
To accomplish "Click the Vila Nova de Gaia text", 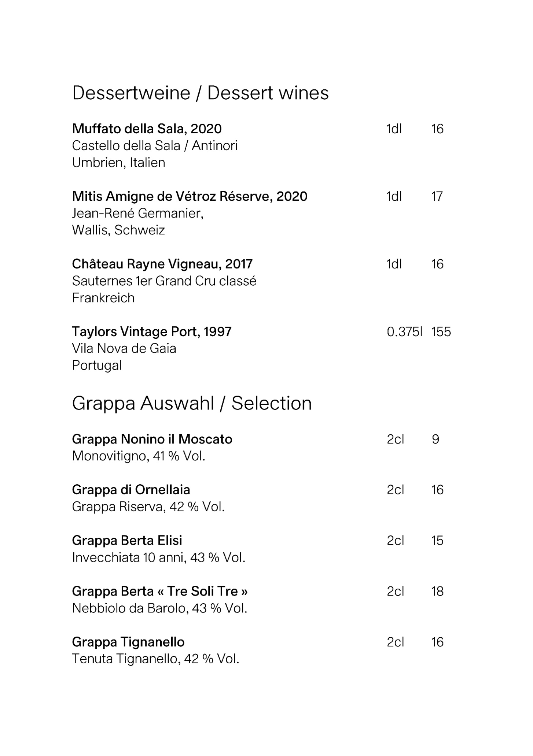I will pos(124,348).
